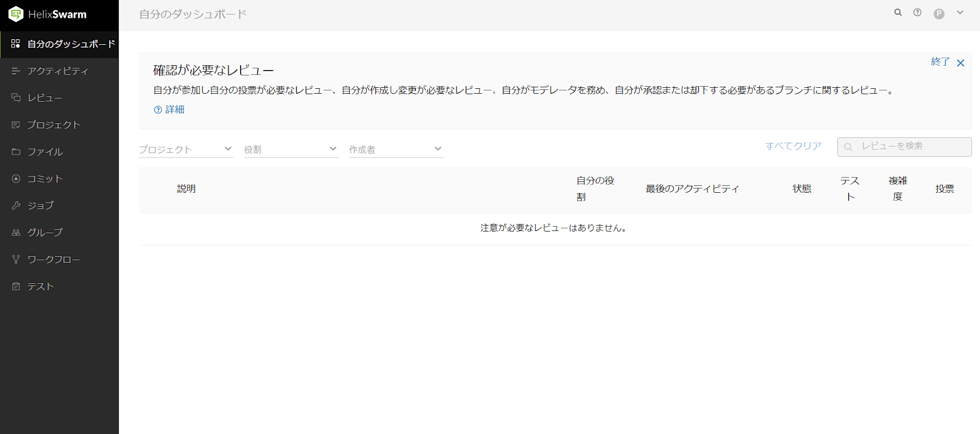Open the プロジェクト filter dropdown
This screenshot has width=980, height=434.
coord(186,149)
